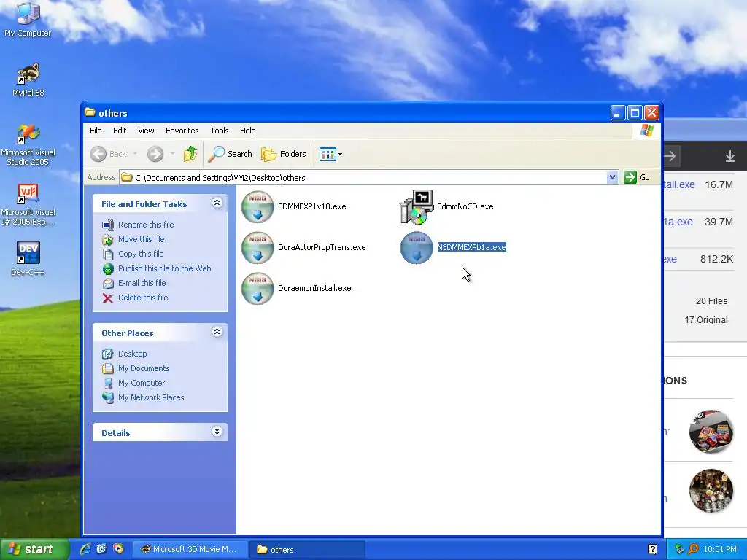Screen dimensions: 747x560
Task: Open Back button history dropdown arrow
Action: tap(135, 154)
